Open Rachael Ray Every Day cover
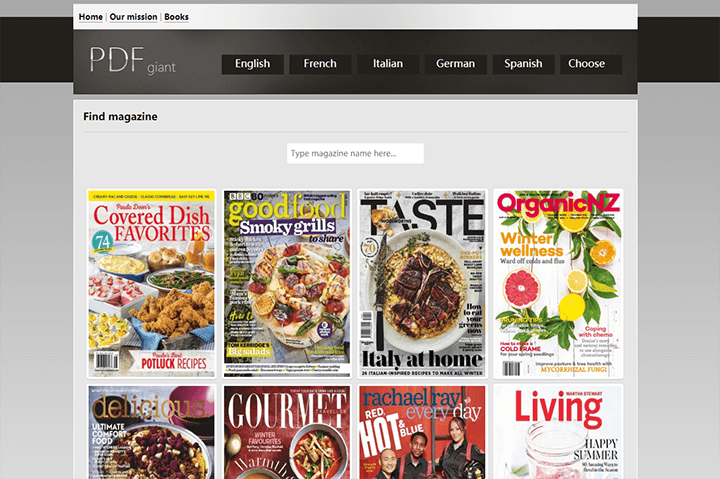Image resolution: width=720 pixels, height=479 pixels. tap(422, 433)
